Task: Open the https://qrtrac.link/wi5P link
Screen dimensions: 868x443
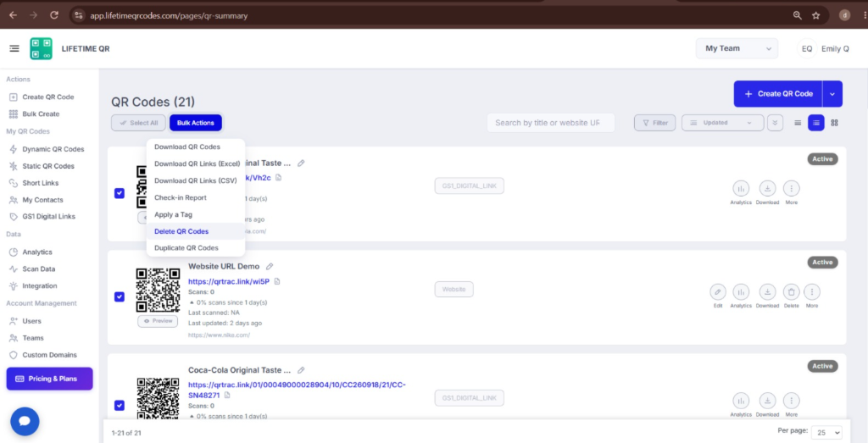Action: click(229, 281)
